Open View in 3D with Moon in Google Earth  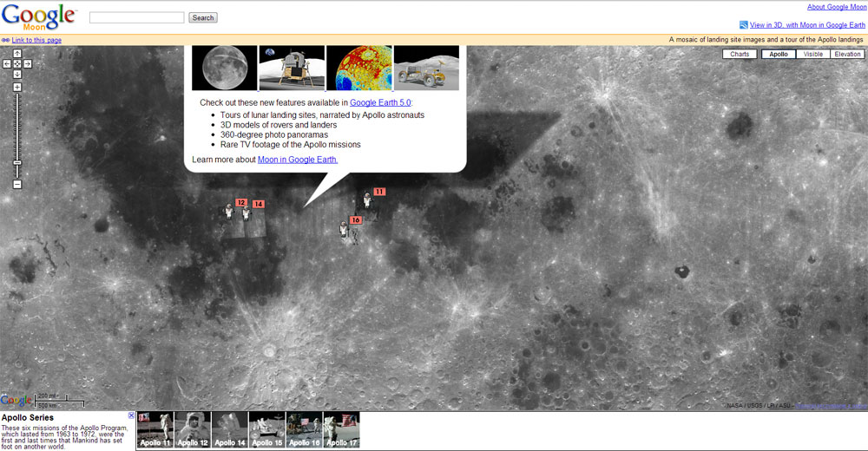click(807, 25)
